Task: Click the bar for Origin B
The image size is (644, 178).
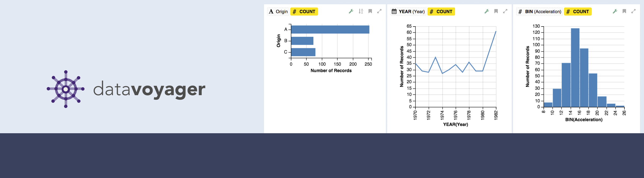Action: click(x=302, y=41)
